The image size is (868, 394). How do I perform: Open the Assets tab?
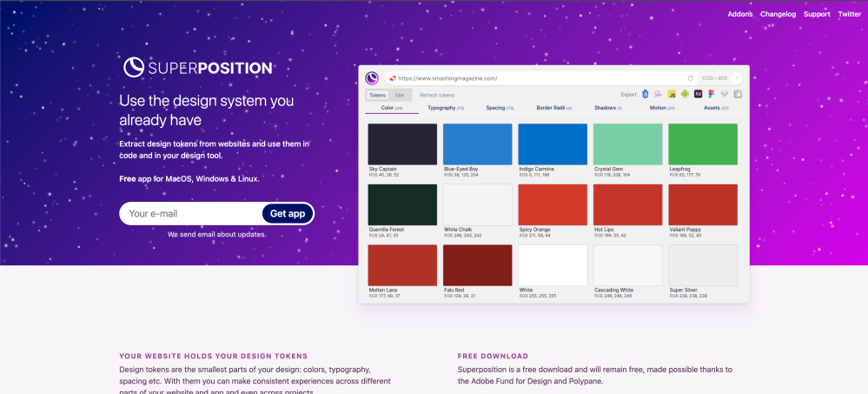(716, 108)
